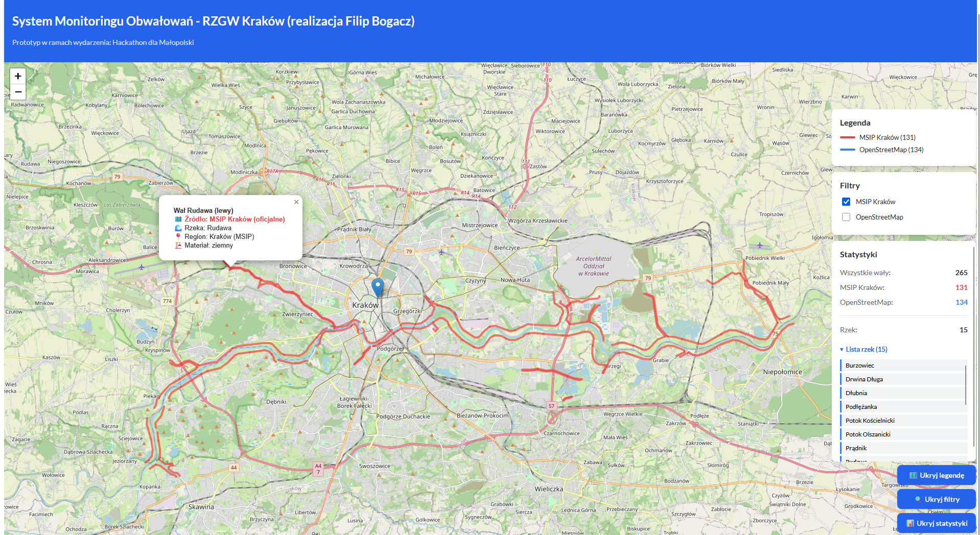Click the Ukryj statystyki button

(x=937, y=523)
